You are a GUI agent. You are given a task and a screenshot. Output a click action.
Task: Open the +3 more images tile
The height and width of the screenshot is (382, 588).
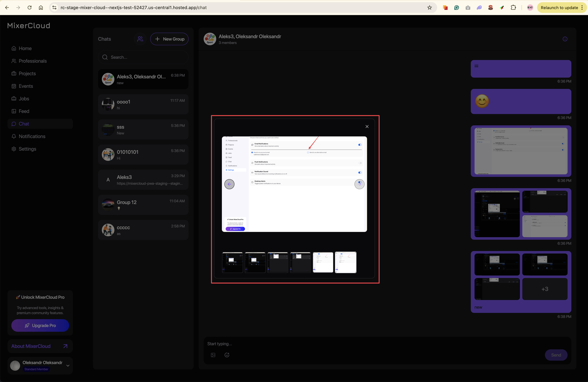pos(544,289)
